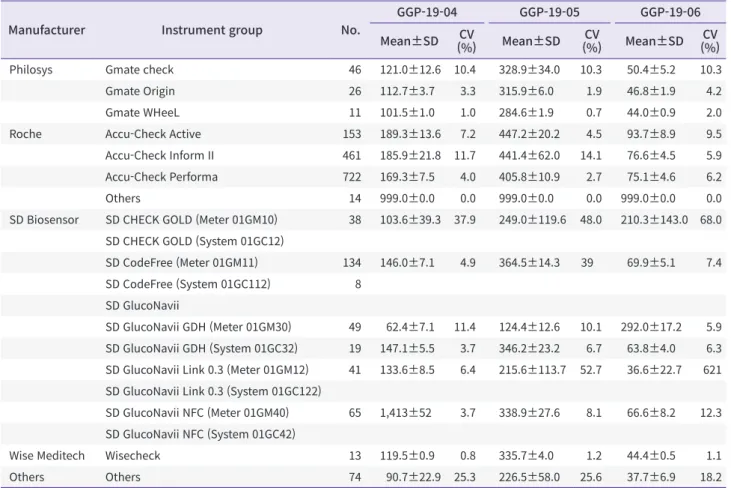Click the value 50.4±5.2

tap(651, 70)
